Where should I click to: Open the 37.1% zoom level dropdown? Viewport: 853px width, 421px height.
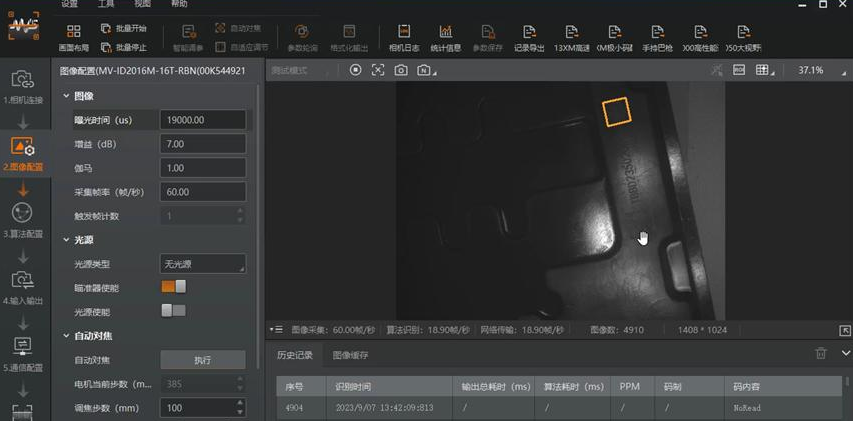pyautogui.click(x=815, y=70)
